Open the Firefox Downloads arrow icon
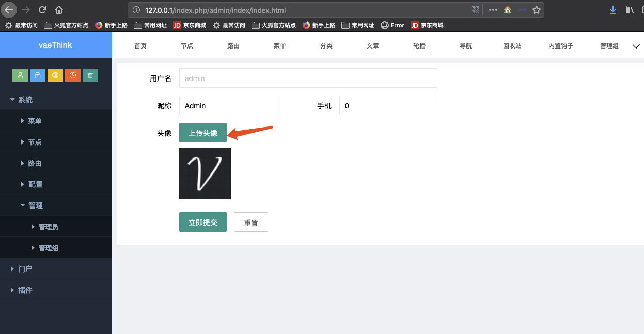 (612, 9)
